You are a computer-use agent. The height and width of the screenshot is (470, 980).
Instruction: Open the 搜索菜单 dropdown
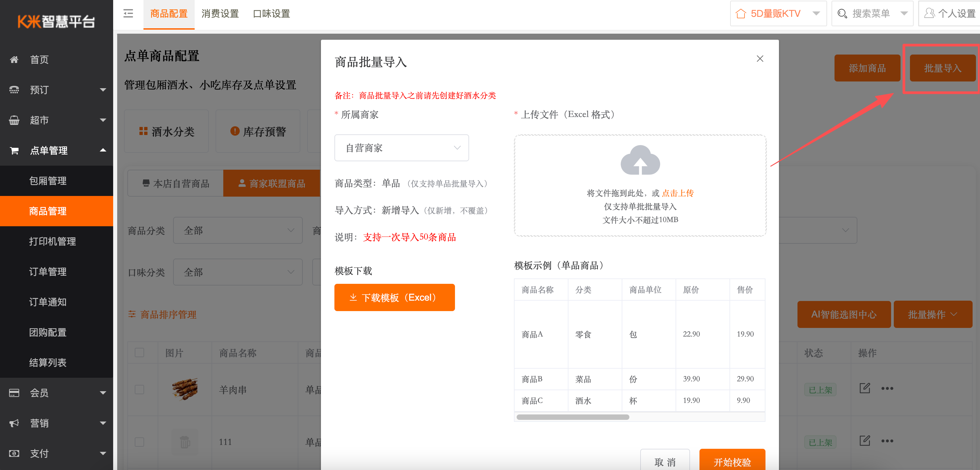pyautogui.click(x=872, y=14)
